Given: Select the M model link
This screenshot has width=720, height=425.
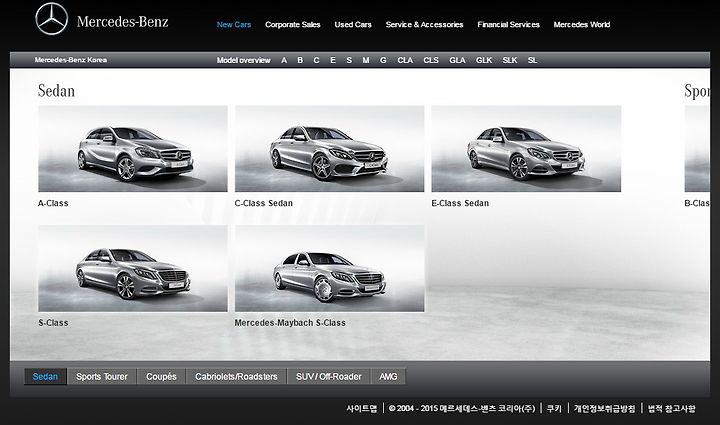Looking at the screenshot, I should (366, 60).
